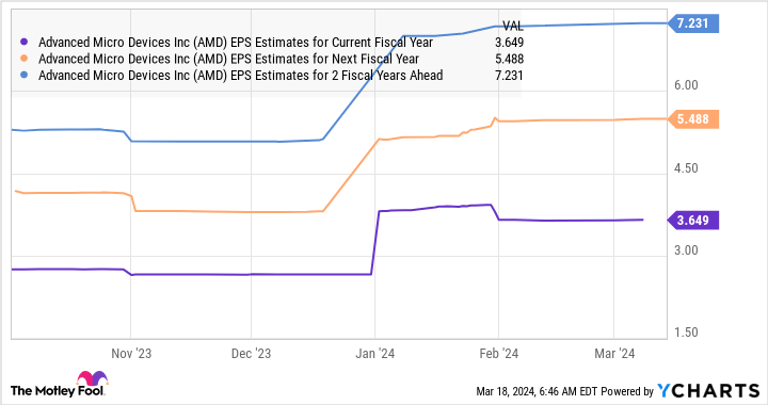
Task: Click the Nov '23 x-axis label
Action: tap(131, 353)
